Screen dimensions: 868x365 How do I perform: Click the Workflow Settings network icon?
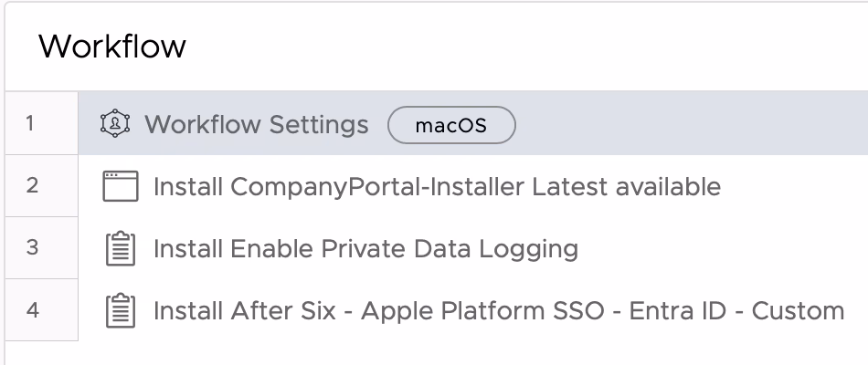(115, 123)
